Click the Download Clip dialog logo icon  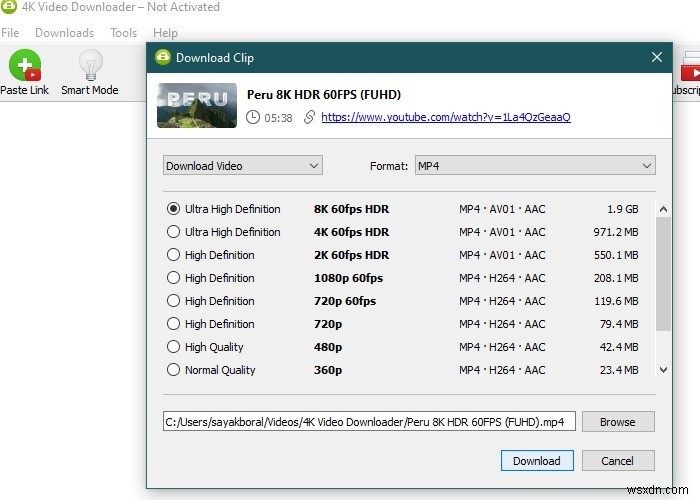click(163, 57)
